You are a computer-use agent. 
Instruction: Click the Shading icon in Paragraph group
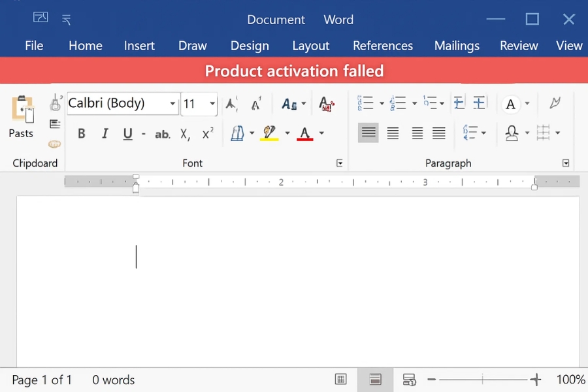512,133
